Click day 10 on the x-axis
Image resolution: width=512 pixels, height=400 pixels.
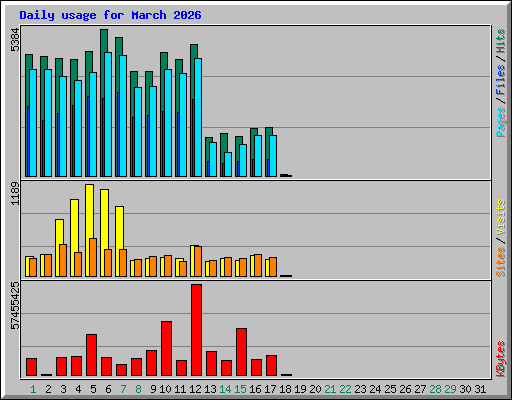[165, 389]
